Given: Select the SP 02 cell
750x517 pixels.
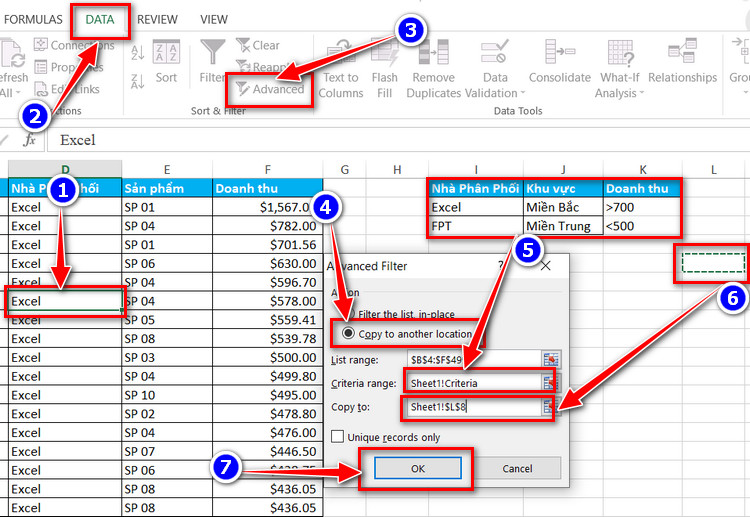Looking at the screenshot, I should (x=166, y=414).
